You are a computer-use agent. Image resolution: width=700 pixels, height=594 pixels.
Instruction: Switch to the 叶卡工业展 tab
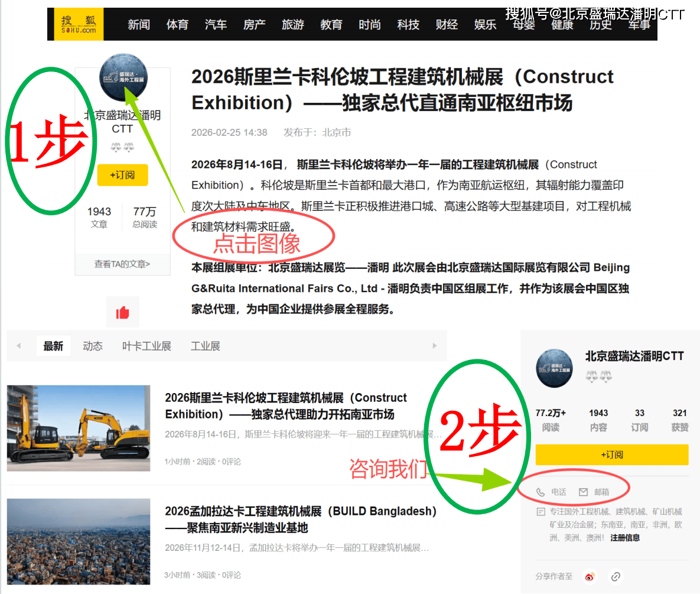146,346
